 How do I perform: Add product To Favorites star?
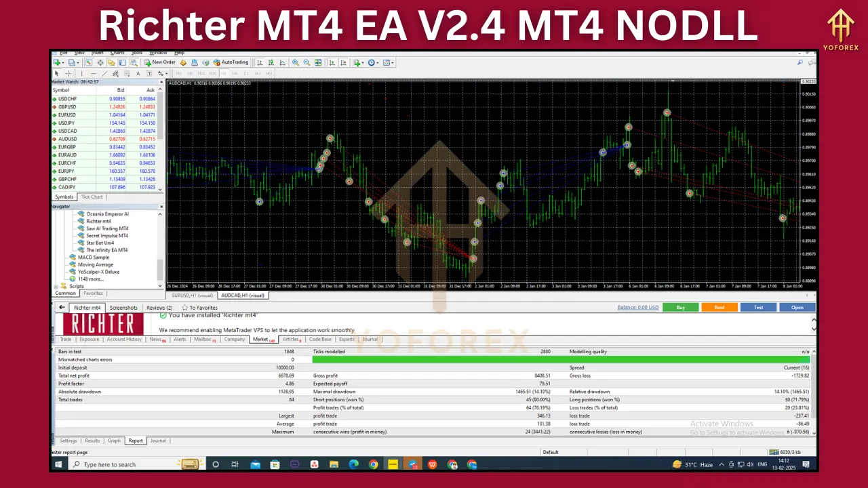point(199,308)
